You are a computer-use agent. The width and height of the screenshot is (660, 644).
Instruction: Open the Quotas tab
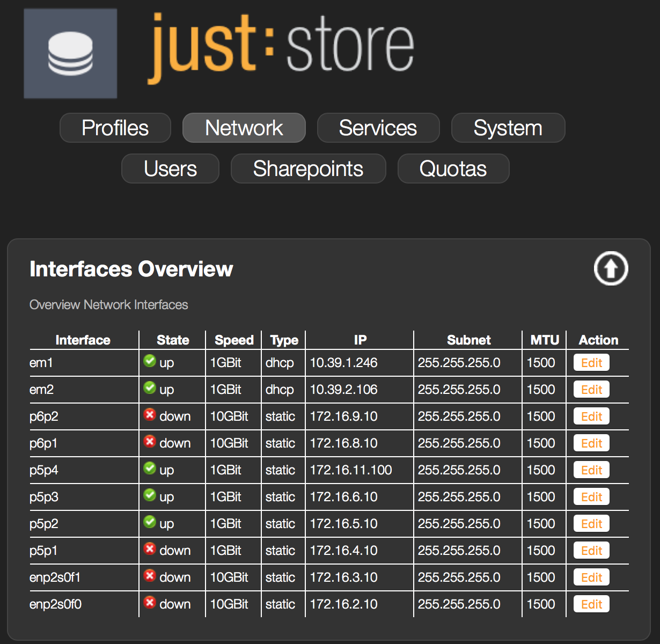click(453, 169)
